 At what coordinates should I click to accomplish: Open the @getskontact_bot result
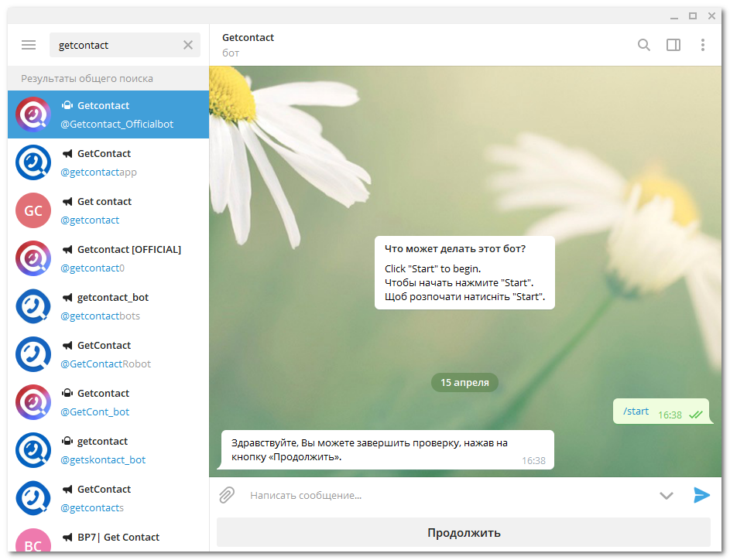point(108,450)
